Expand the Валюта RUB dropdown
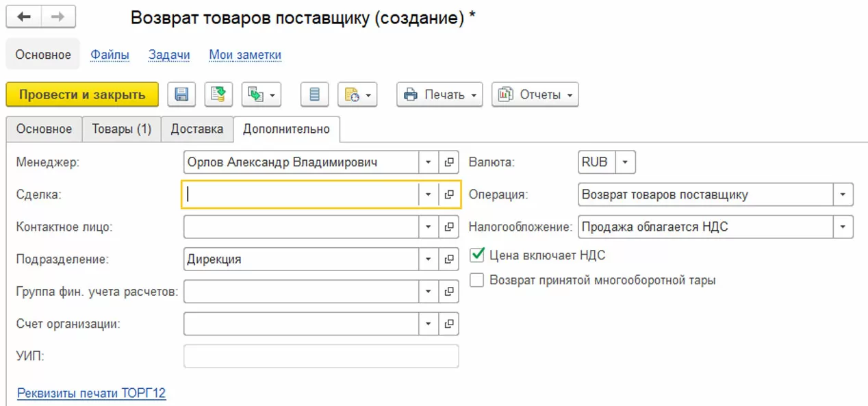Image resolution: width=868 pixels, height=406 pixels. pos(626,163)
